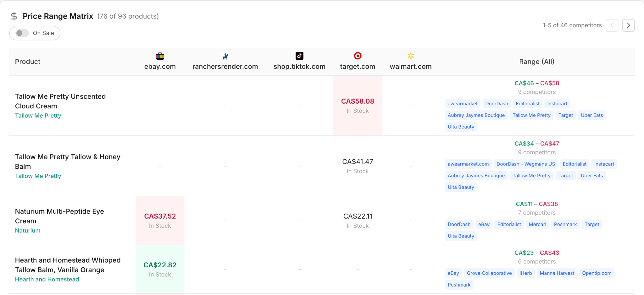Click the Instacart tag in Cloud Cream row
This screenshot has height=295, width=644.
557,104
